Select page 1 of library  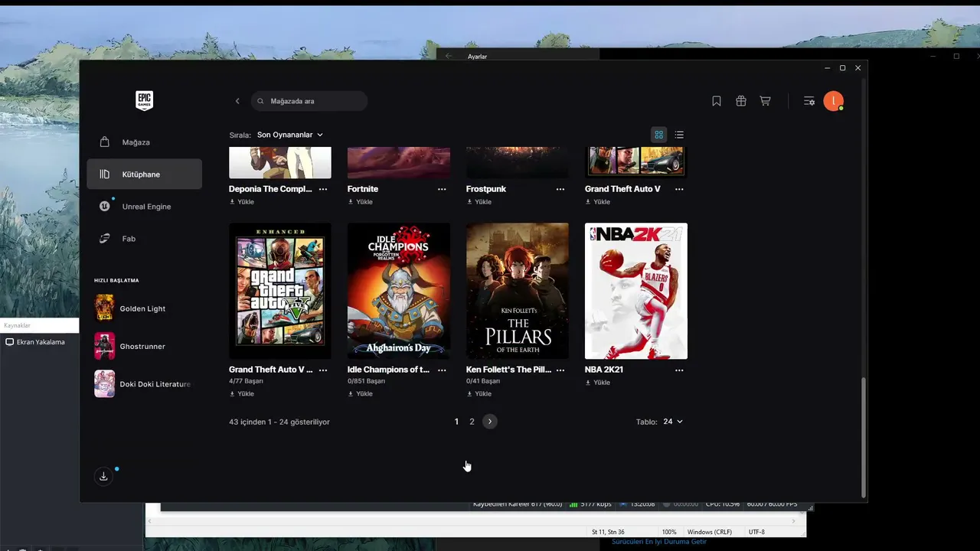pyautogui.click(x=456, y=422)
